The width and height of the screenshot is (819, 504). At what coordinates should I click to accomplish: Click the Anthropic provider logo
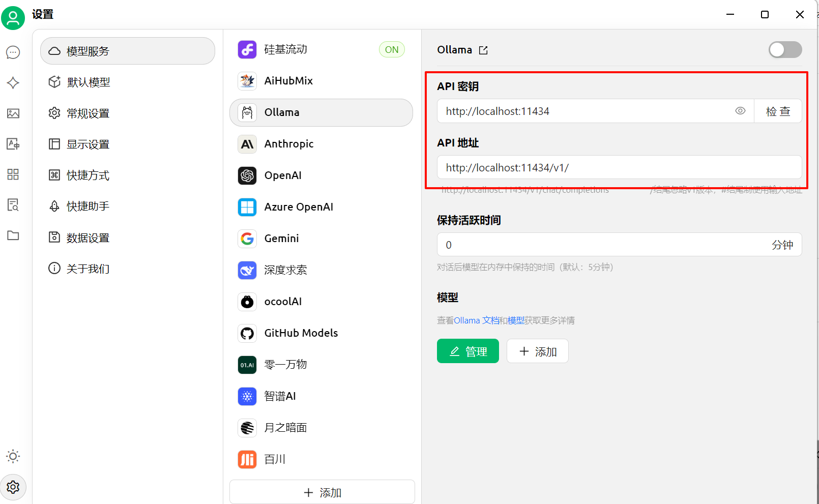(x=247, y=144)
